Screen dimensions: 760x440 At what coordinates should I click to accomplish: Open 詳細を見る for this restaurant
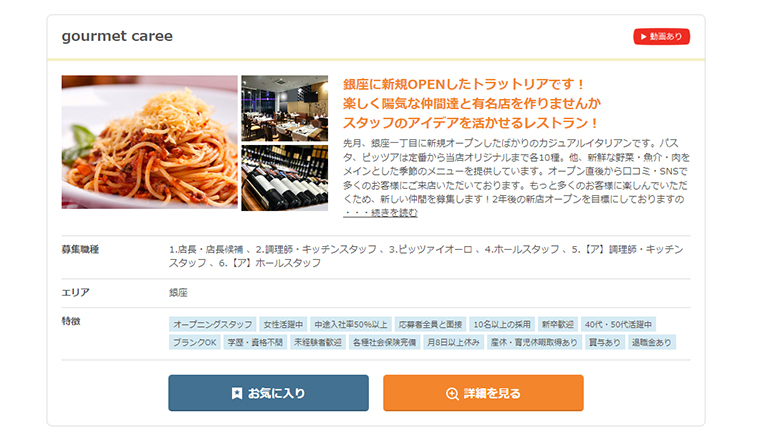coord(483,393)
